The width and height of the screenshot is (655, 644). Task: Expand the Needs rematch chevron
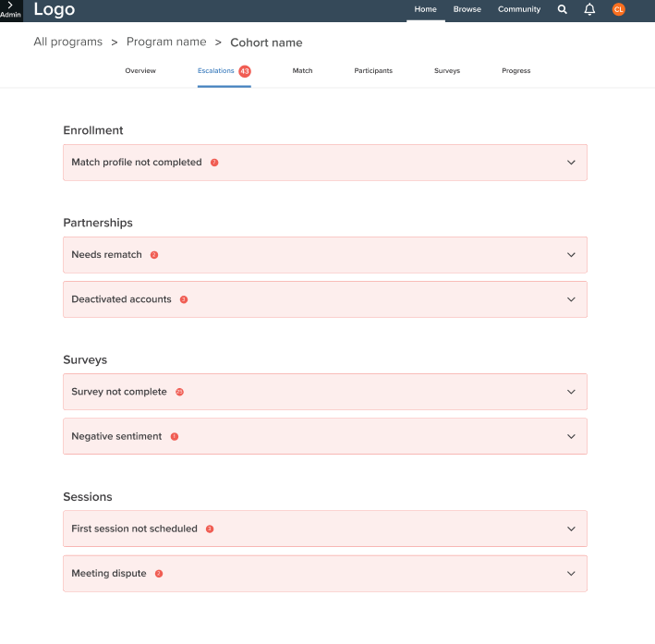pos(571,255)
